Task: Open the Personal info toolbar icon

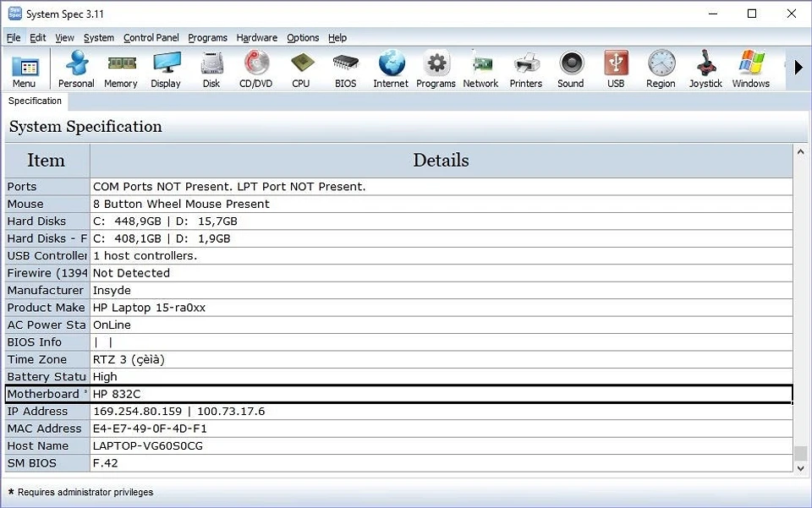Action: [x=76, y=68]
